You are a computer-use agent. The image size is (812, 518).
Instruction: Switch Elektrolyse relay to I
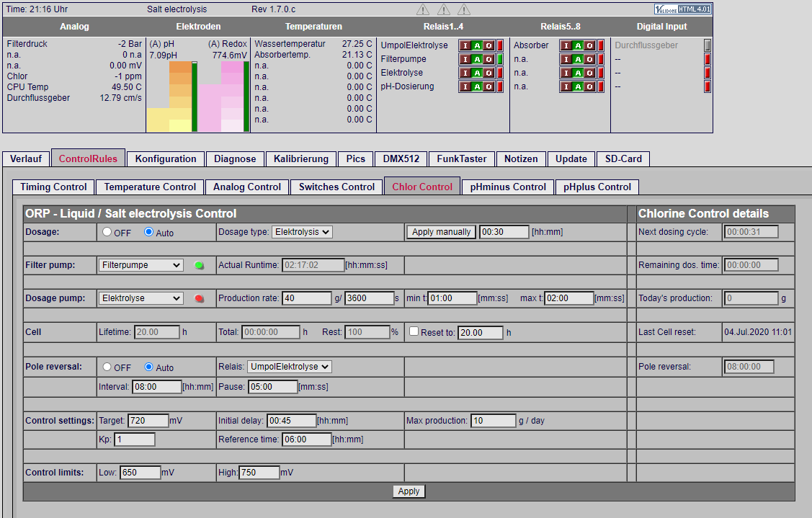click(x=465, y=73)
